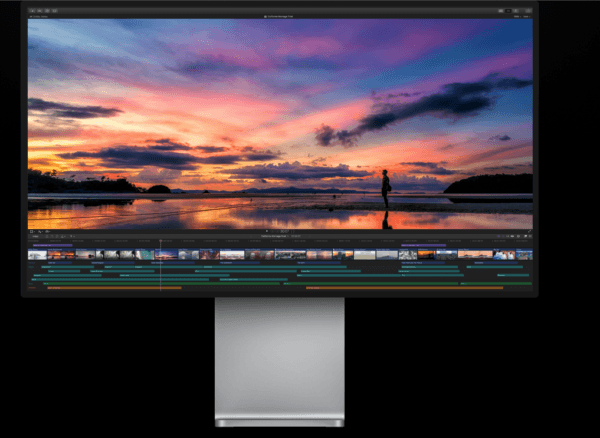This screenshot has width=600, height=438.
Task: Click the Index button at the timeline's left
Action: tap(36, 236)
